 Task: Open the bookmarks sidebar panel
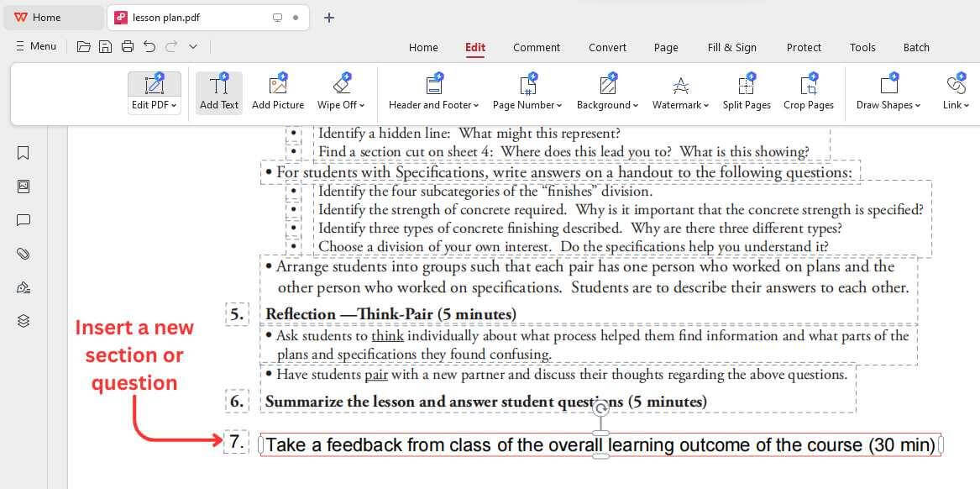24,153
